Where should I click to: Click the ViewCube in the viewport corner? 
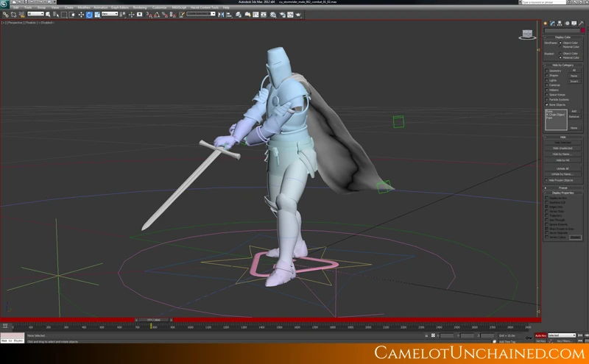[x=527, y=35]
